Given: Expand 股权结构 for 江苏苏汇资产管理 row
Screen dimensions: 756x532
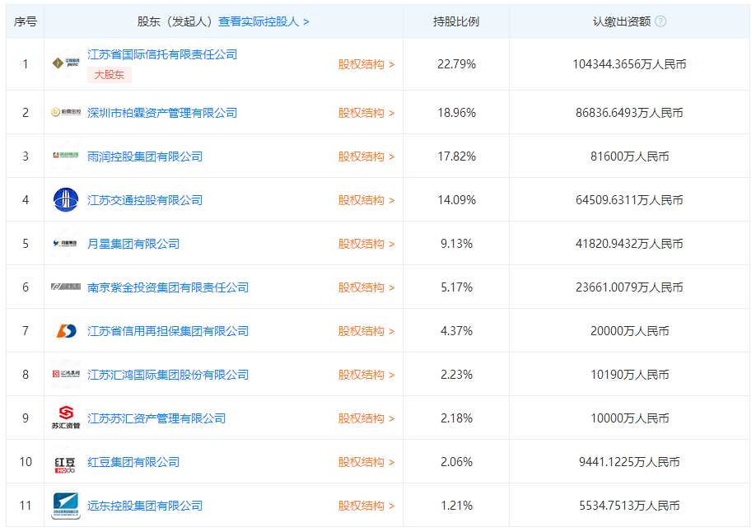Looking at the screenshot, I should tap(366, 418).
